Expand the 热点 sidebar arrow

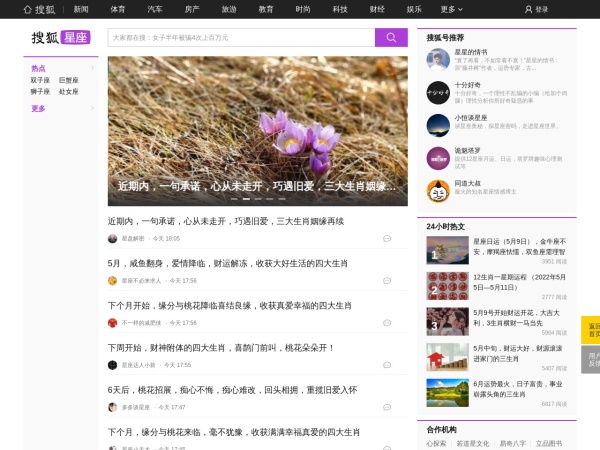click(x=92, y=68)
